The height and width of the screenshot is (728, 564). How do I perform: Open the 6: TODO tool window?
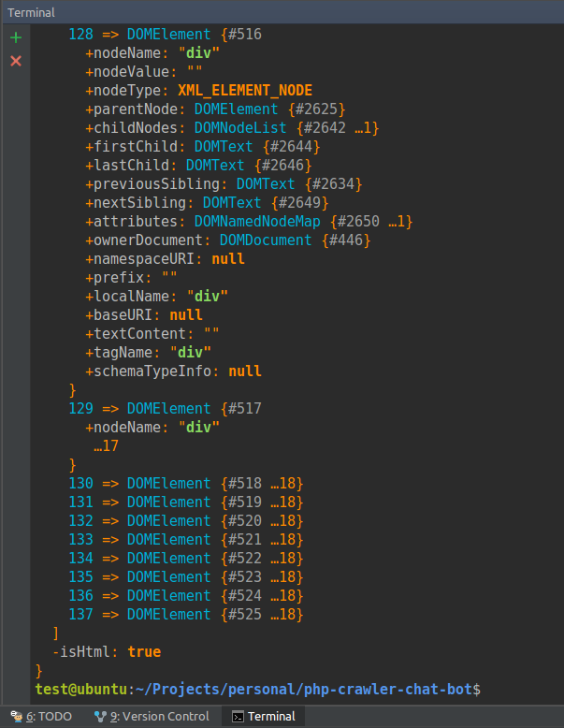(41, 717)
